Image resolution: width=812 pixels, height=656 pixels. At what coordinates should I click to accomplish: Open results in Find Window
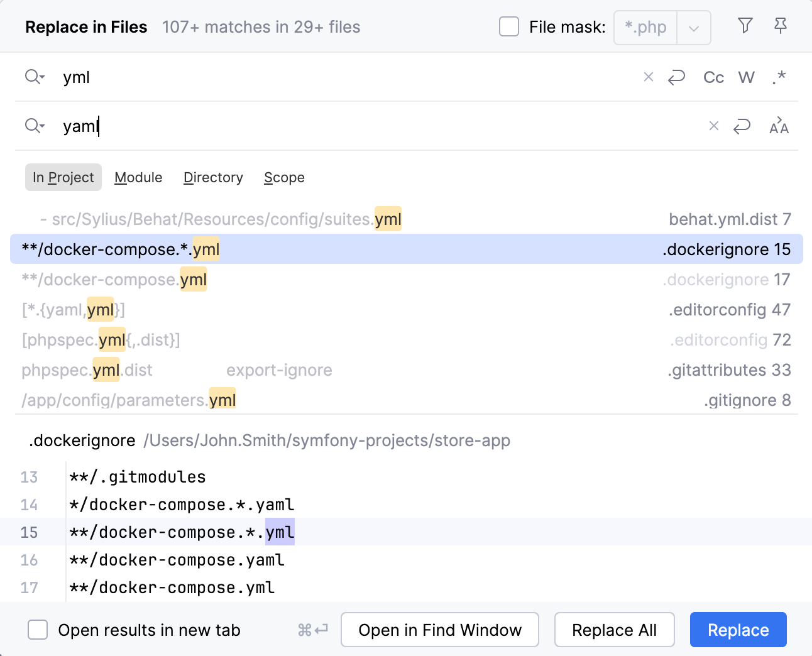pos(439,630)
